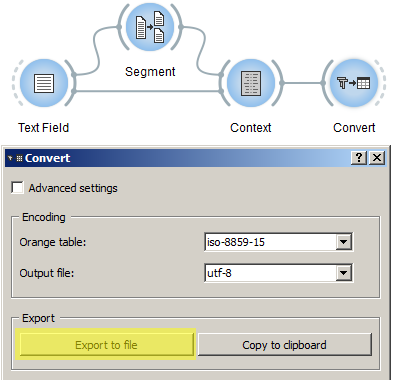Open the Orange table encoding dropdown
Screen dimensions: 394x380
(344, 242)
